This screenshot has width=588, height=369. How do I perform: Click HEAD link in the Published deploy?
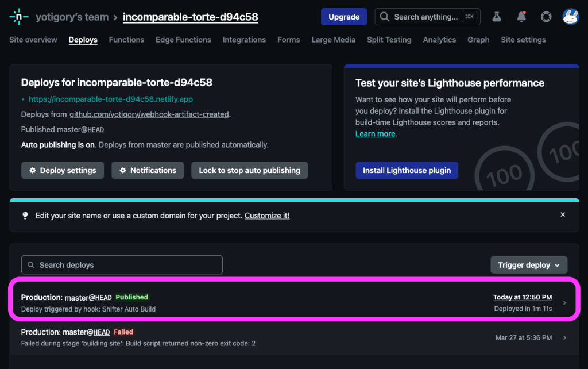[x=103, y=298]
